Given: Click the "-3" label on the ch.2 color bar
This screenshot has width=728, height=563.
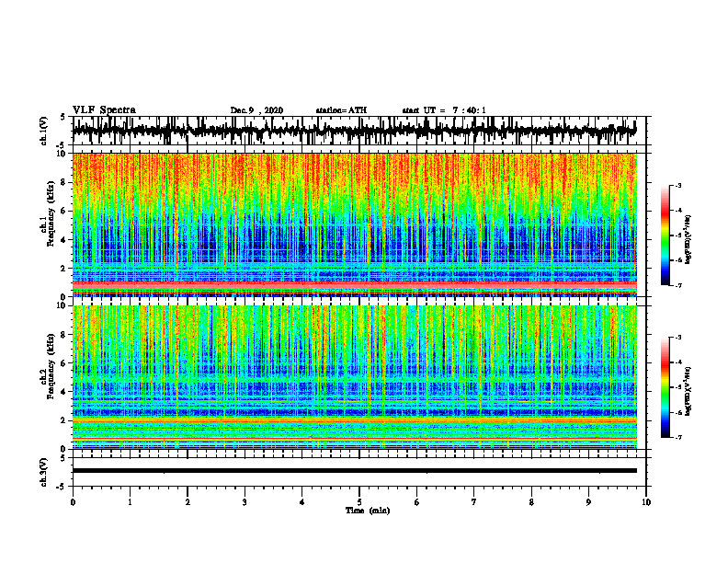Looking at the screenshot, I should click(678, 338).
